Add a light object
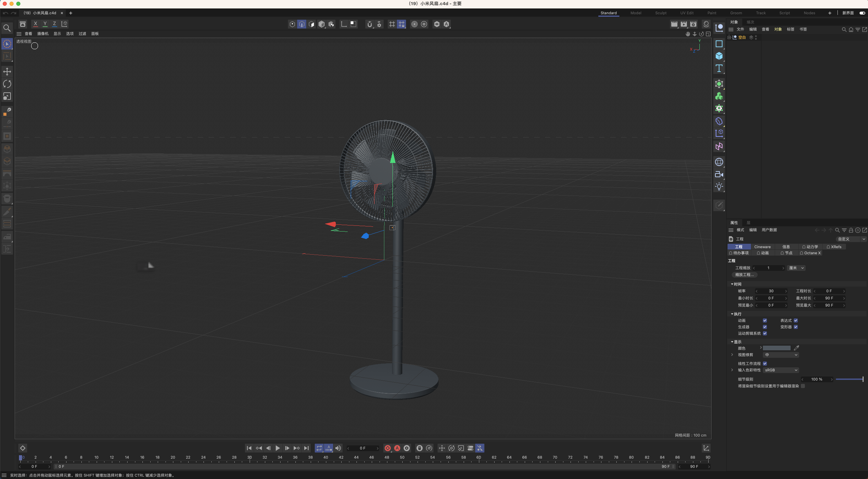868x479 pixels. click(719, 186)
